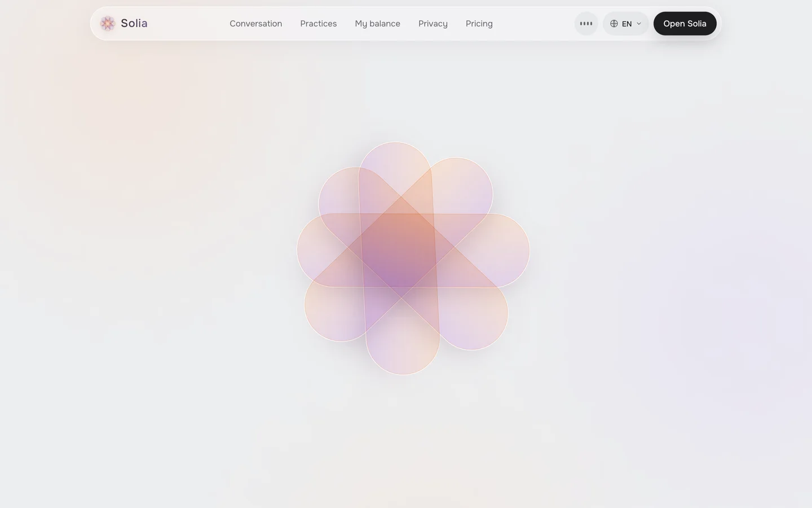Image resolution: width=812 pixels, height=508 pixels.
Task: Click the Open Solia button
Action: pyautogui.click(x=685, y=24)
